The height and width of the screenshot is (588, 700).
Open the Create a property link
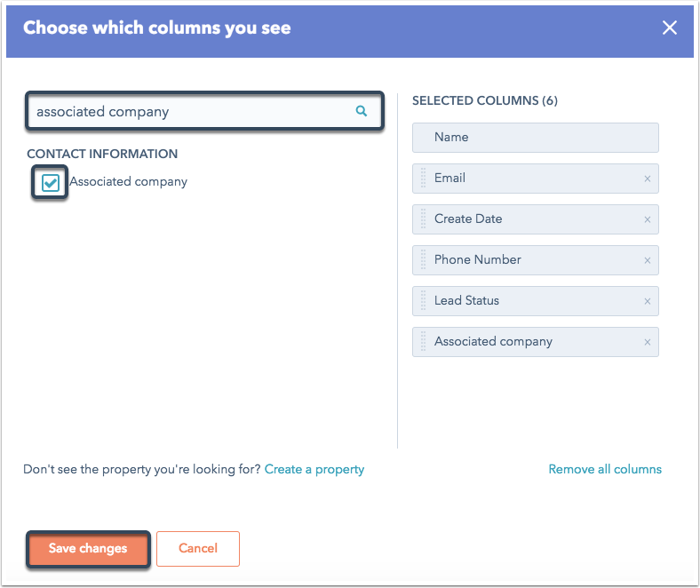pyautogui.click(x=314, y=469)
